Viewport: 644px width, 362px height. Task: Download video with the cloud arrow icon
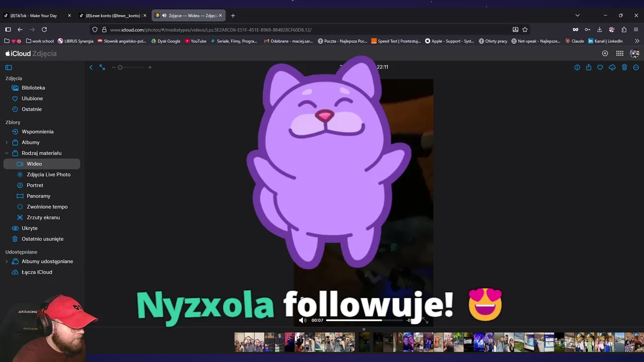click(x=612, y=67)
